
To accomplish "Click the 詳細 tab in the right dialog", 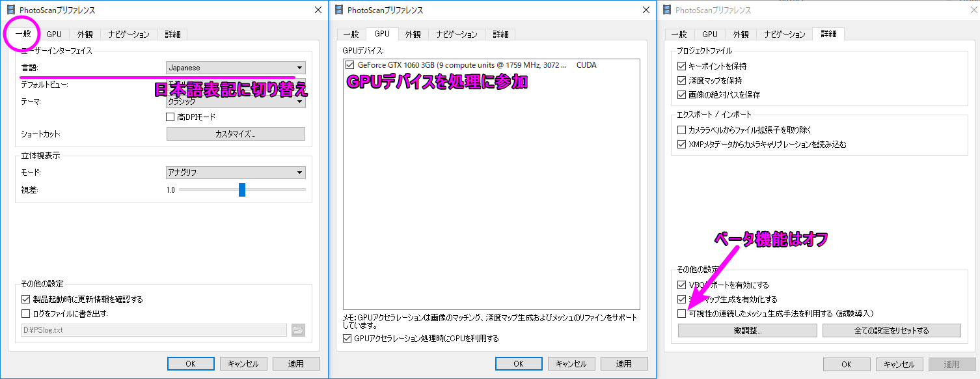I will 829,34.
